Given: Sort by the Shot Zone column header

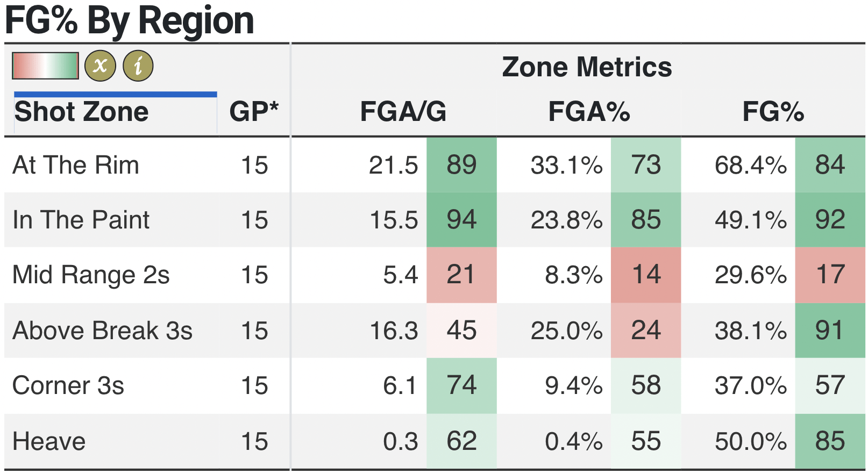Looking at the screenshot, I should pos(82,112).
